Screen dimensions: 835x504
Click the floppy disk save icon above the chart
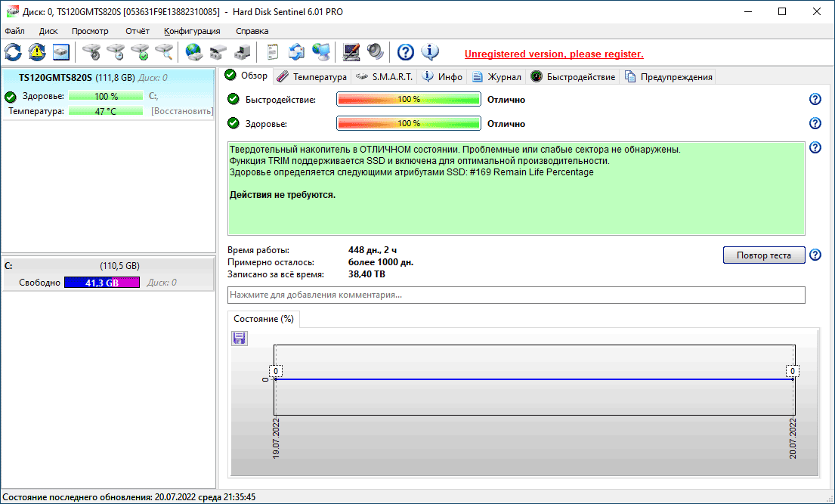pos(239,339)
